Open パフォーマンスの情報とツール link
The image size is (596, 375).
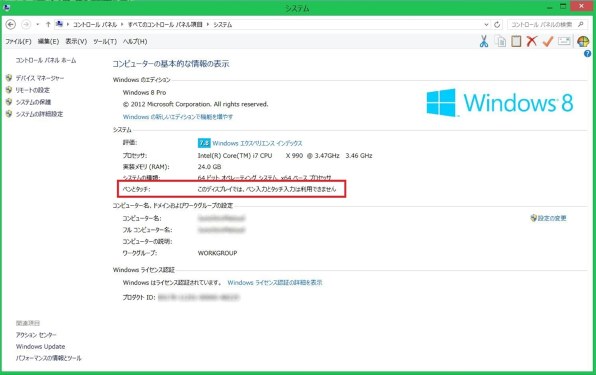49,358
